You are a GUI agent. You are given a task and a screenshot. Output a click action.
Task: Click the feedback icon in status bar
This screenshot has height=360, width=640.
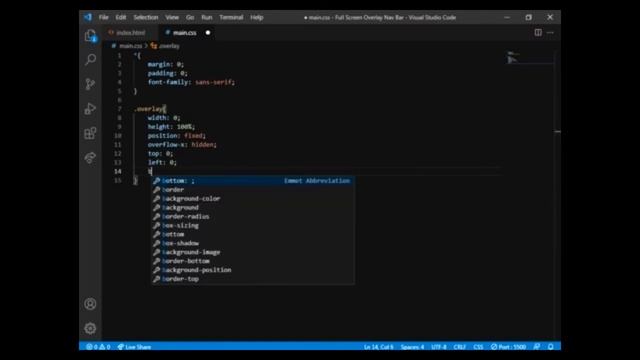537,347
